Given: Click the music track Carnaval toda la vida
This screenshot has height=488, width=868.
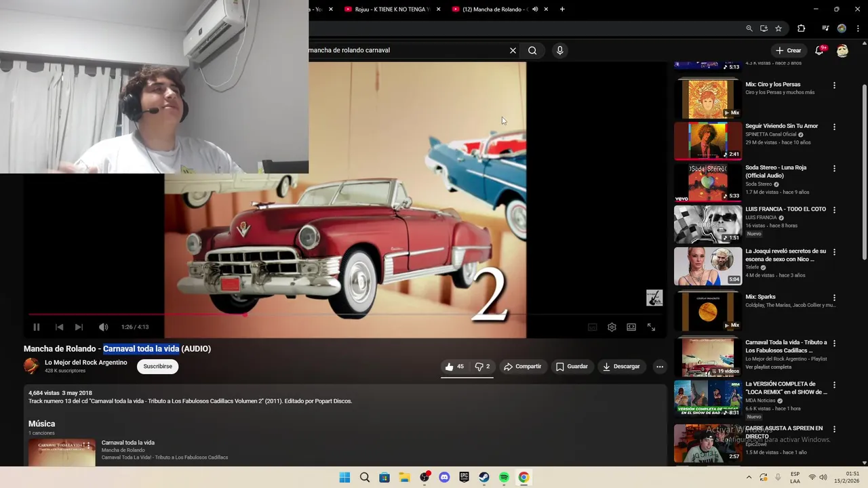Looking at the screenshot, I should click(128, 443).
